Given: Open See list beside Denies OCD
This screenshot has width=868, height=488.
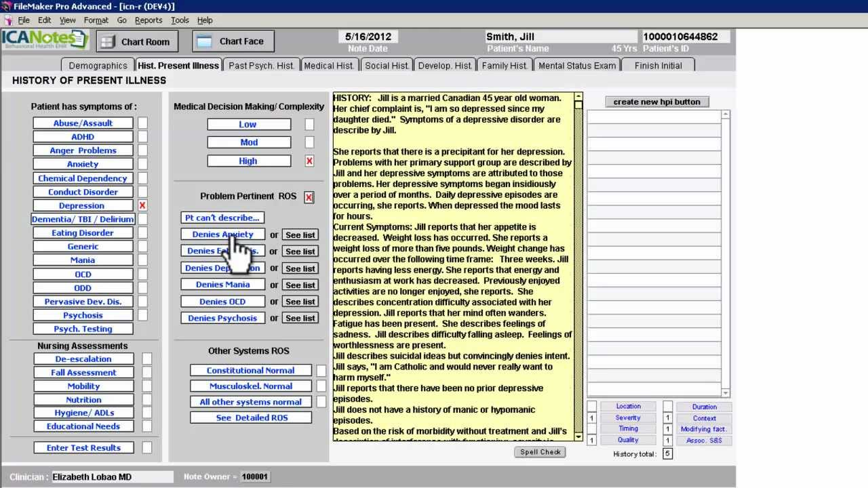Looking at the screenshot, I should pyautogui.click(x=300, y=302).
